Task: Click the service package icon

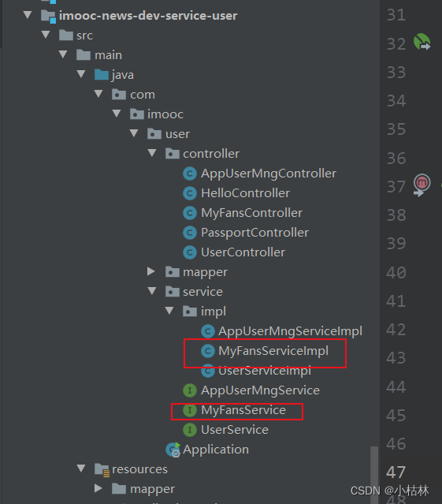Action: click(x=173, y=292)
